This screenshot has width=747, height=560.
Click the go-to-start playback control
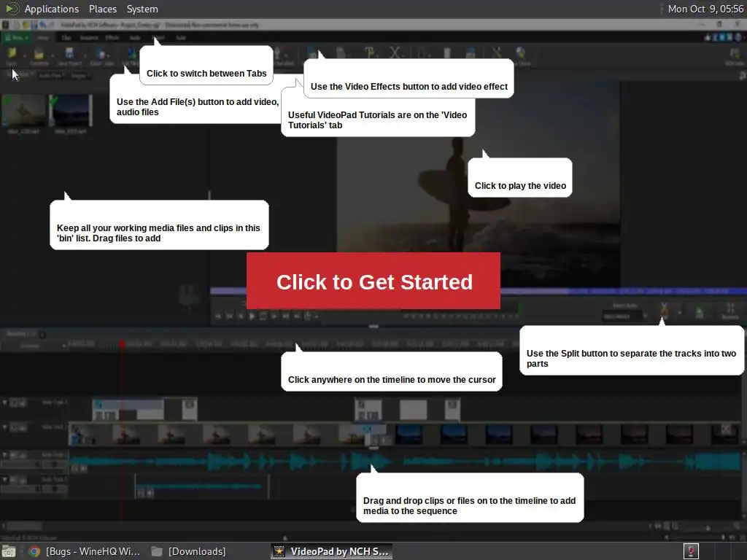pyautogui.click(x=218, y=316)
